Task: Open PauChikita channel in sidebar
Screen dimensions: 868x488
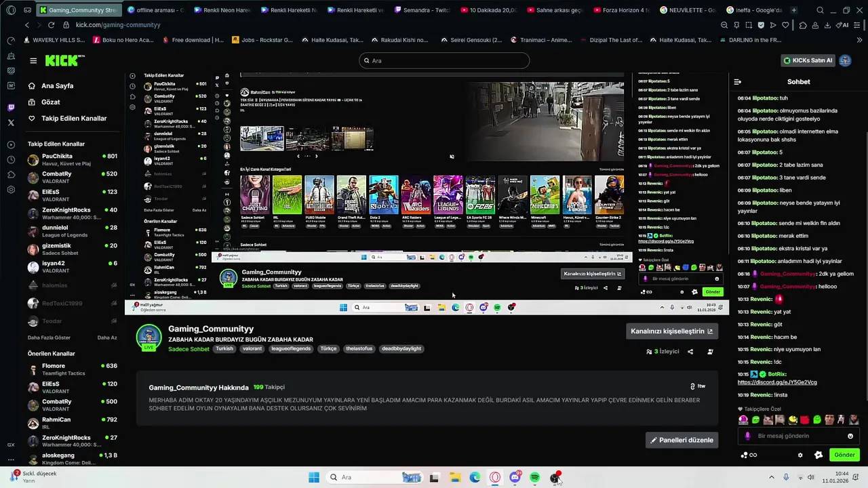Action: click(x=73, y=160)
